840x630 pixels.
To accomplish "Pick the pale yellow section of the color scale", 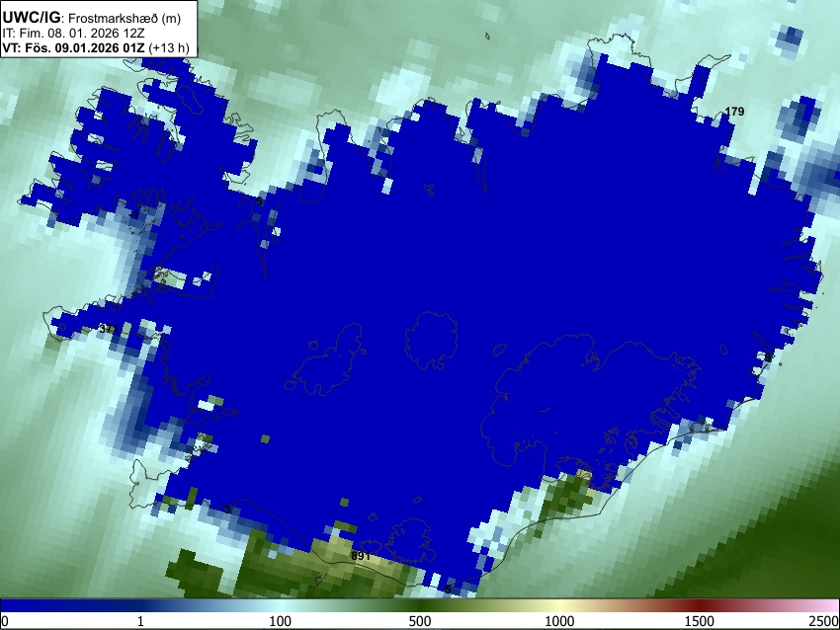I will [559, 606].
